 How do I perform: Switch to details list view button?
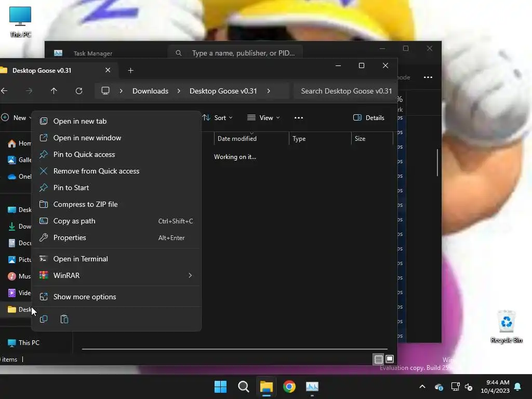point(378,359)
